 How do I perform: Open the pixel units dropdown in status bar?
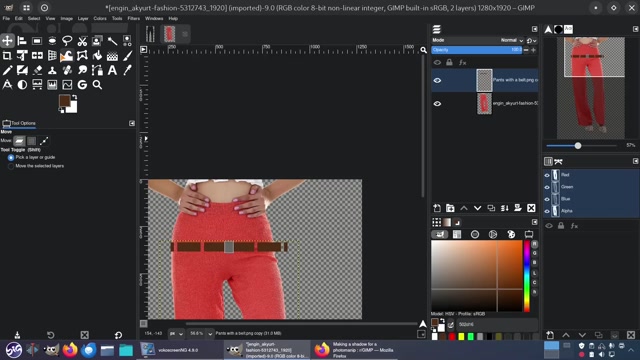pyautogui.click(x=176, y=333)
